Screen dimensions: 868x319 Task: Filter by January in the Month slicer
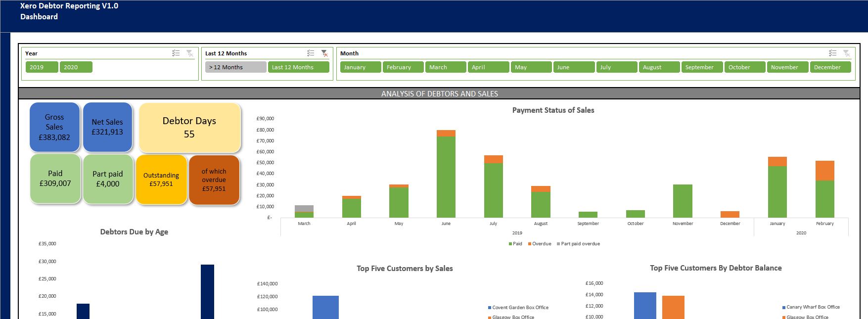pyautogui.click(x=360, y=67)
